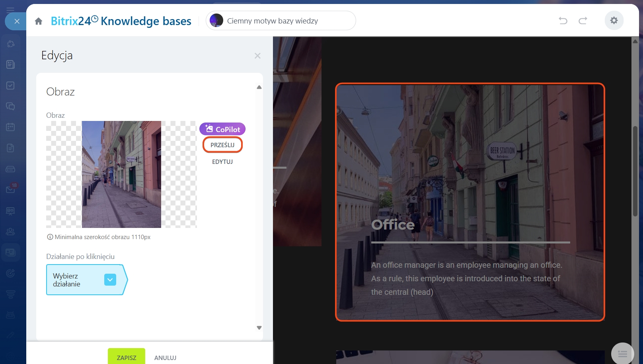Viewport: 643px width, 364px height.
Task: Click the round list button bottom right
Action: pos(622,354)
